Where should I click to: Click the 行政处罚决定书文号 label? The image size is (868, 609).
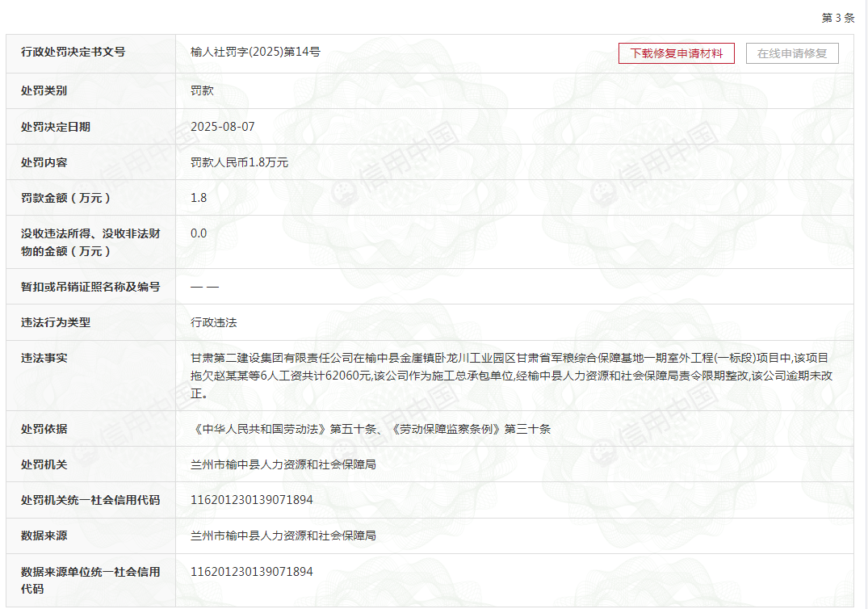[73, 52]
